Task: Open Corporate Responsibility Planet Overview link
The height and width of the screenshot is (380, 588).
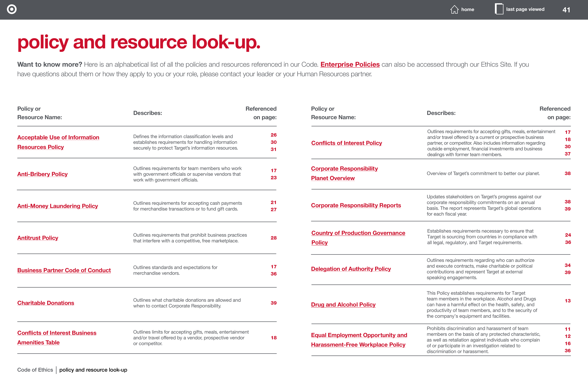Action: click(344, 173)
